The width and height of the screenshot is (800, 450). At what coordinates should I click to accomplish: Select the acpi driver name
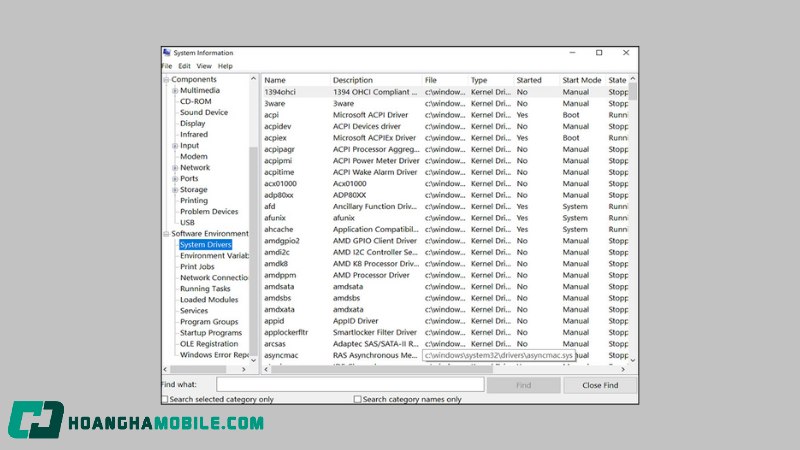(271, 115)
